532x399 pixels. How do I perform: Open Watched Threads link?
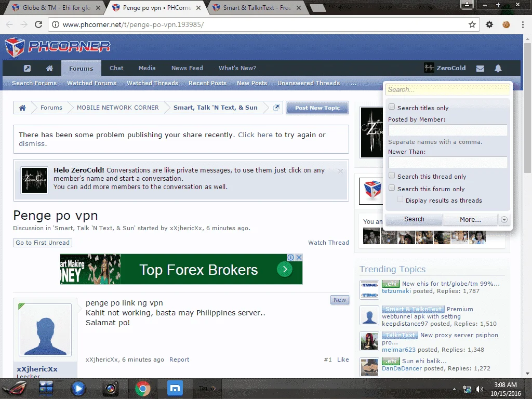152,83
